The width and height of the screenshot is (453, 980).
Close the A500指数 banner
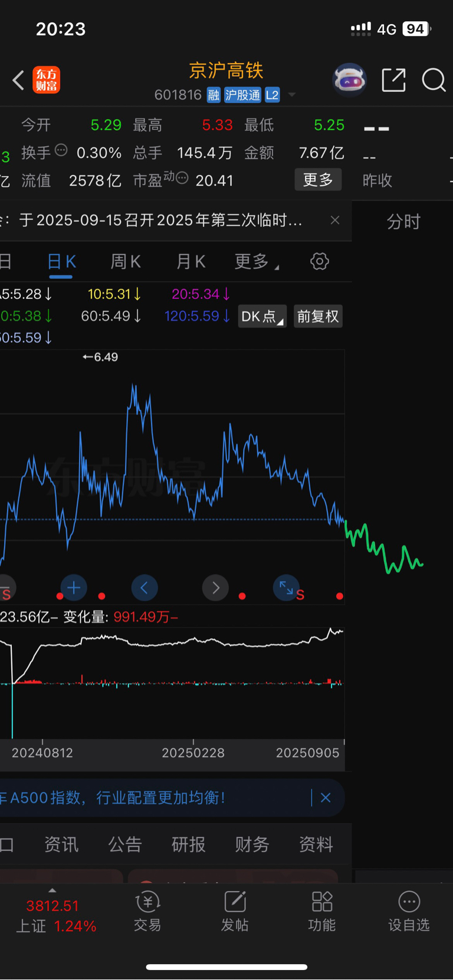click(326, 798)
